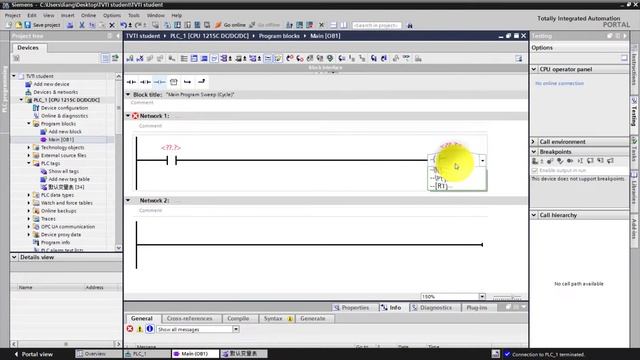
Task: Toggle Information filter icon in Info panel
Action: point(149,329)
